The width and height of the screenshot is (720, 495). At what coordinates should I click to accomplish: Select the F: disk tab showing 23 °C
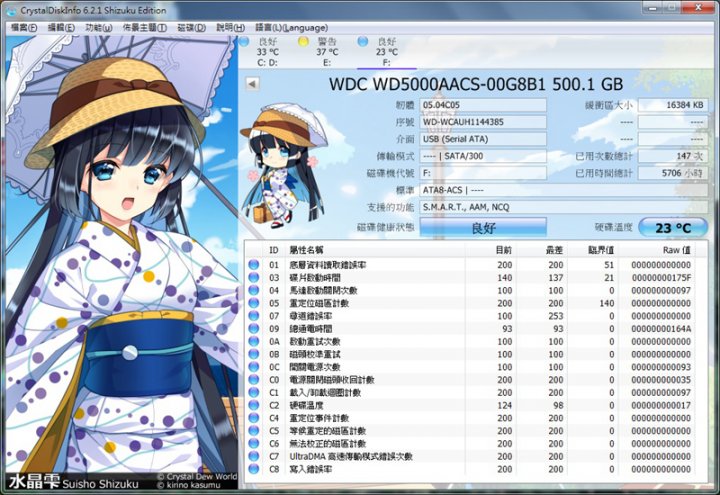[386, 51]
